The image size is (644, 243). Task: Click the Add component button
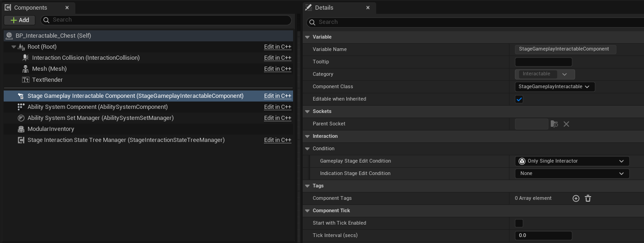click(x=20, y=20)
